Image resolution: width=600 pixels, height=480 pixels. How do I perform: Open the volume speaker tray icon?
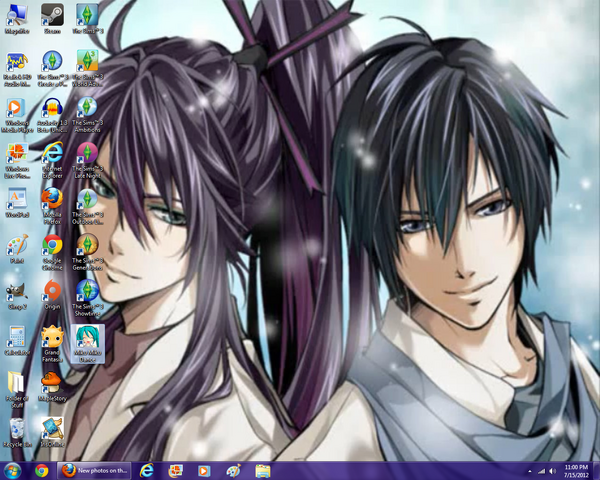pyautogui.click(x=553, y=471)
